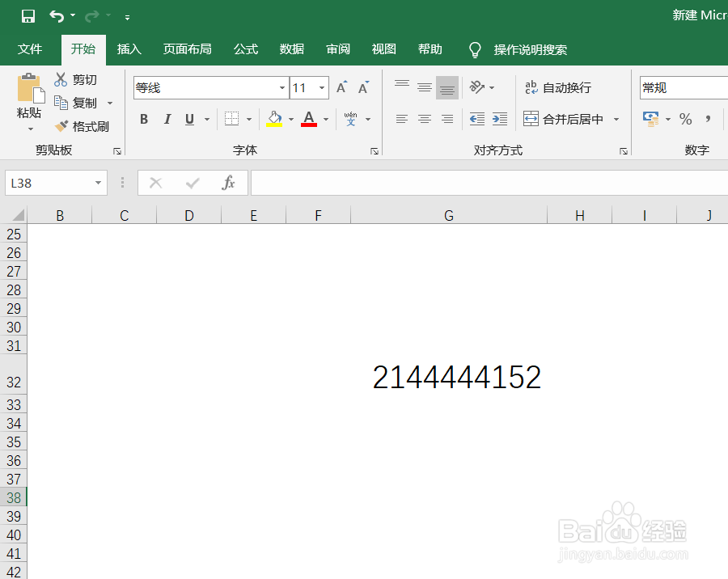Open font color palette arrow
Screen dimensions: 728x579
(326, 120)
